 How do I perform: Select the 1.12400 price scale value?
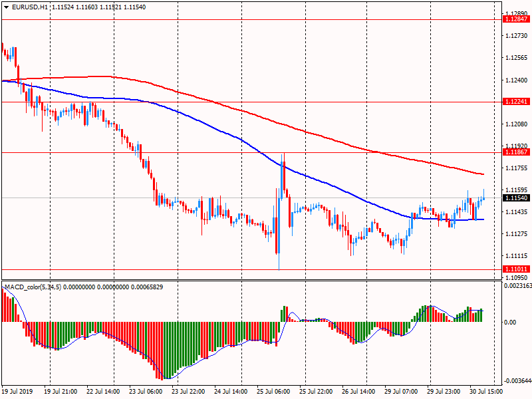(x=517, y=80)
